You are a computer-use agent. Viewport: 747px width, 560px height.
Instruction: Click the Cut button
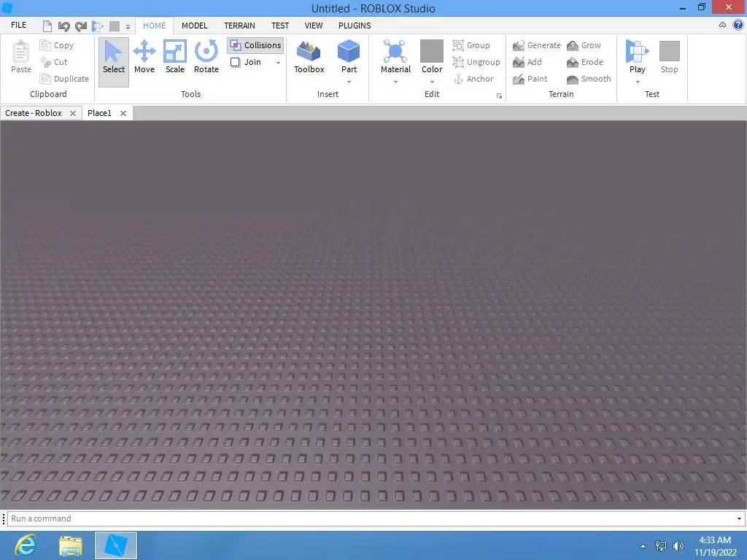[54, 62]
